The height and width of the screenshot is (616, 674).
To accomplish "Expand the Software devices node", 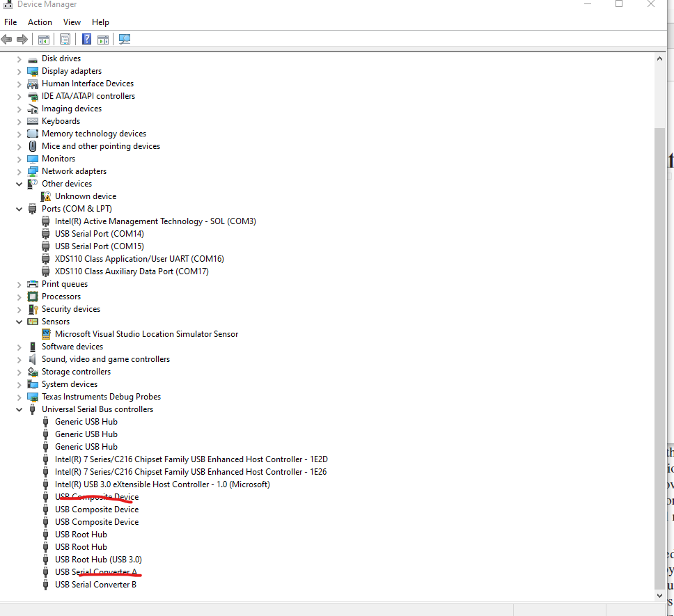I will tap(19, 347).
